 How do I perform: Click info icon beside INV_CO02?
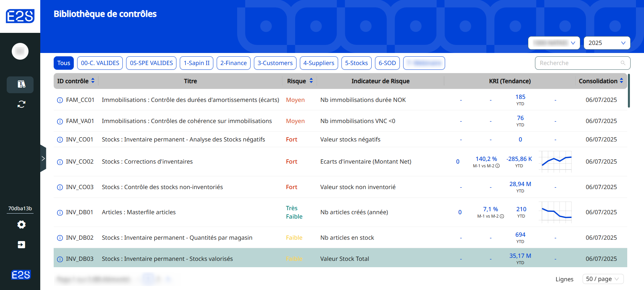click(60, 162)
